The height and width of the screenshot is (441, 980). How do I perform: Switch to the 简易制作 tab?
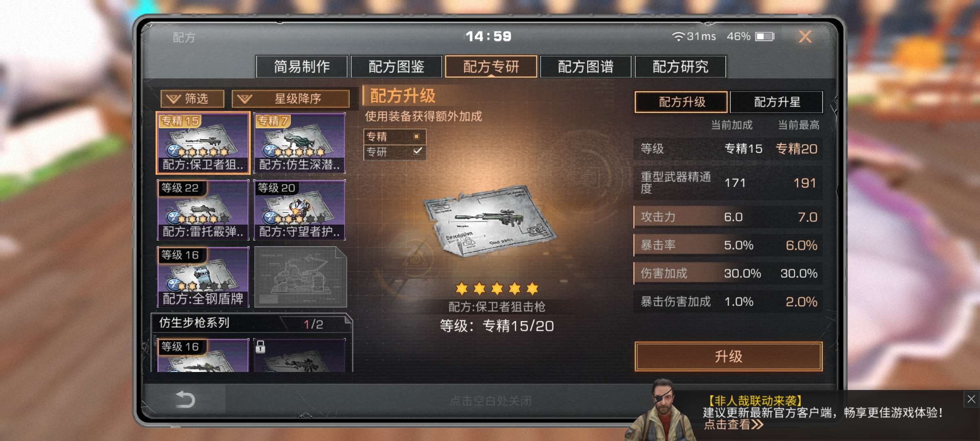[x=302, y=67]
